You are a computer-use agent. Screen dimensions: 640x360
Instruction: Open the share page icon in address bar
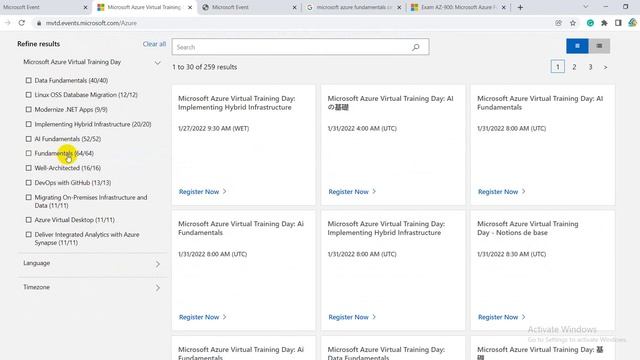point(558,23)
